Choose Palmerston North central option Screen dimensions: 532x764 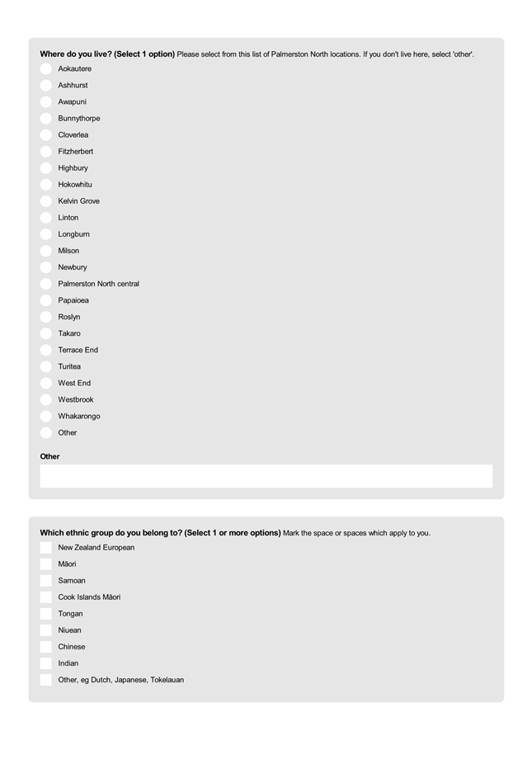[x=46, y=284]
